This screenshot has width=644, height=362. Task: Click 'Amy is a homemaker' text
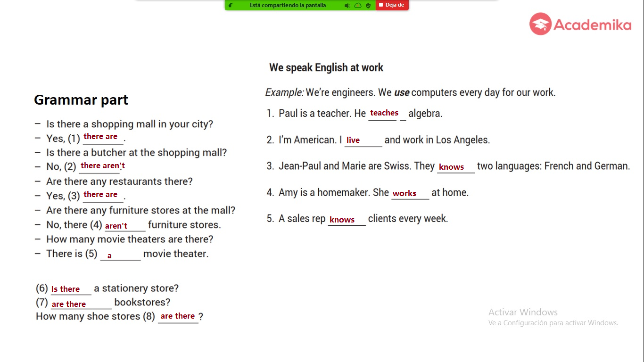[324, 192]
